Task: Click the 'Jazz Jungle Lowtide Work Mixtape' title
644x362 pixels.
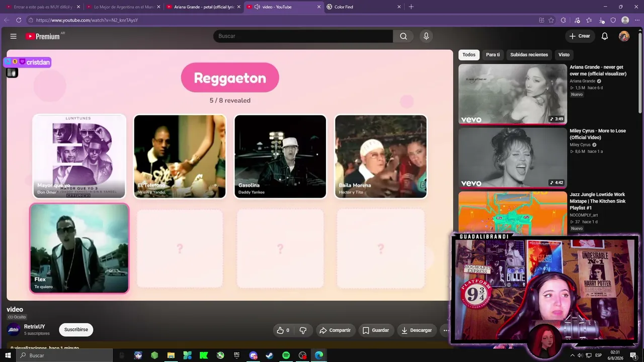Action: [597, 201]
